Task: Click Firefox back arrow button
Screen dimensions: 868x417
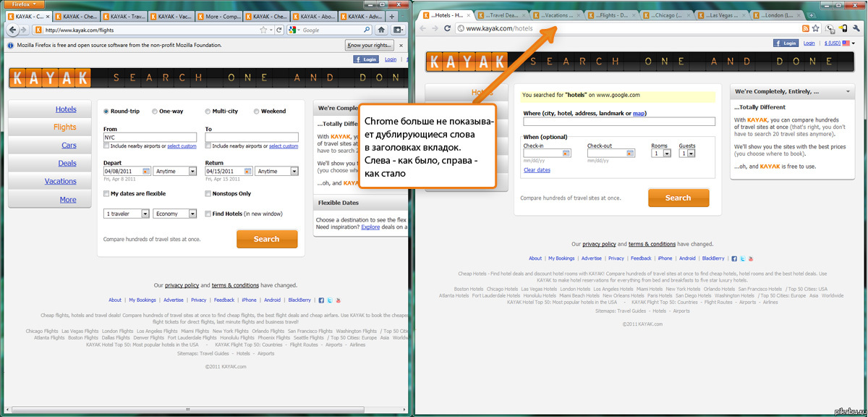Action: pyautogui.click(x=14, y=30)
